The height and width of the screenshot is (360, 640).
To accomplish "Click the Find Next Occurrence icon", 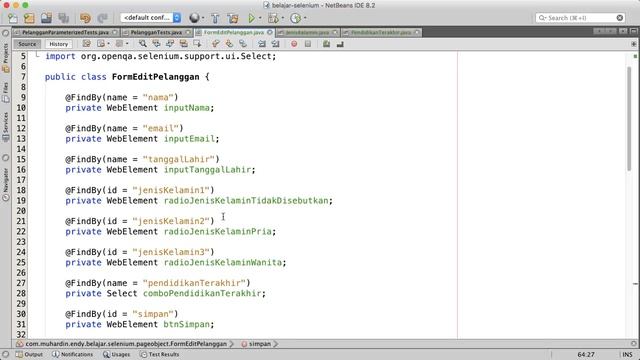I will (170, 44).
